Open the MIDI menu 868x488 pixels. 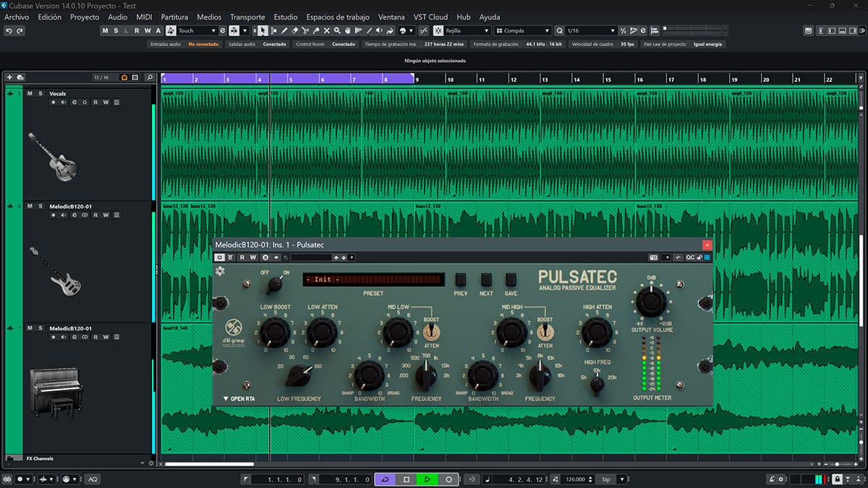pos(144,17)
